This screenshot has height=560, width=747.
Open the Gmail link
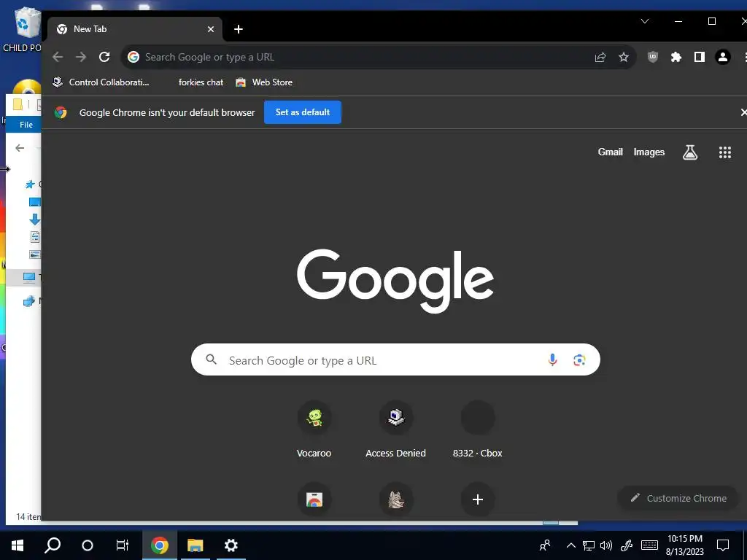click(x=611, y=152)
